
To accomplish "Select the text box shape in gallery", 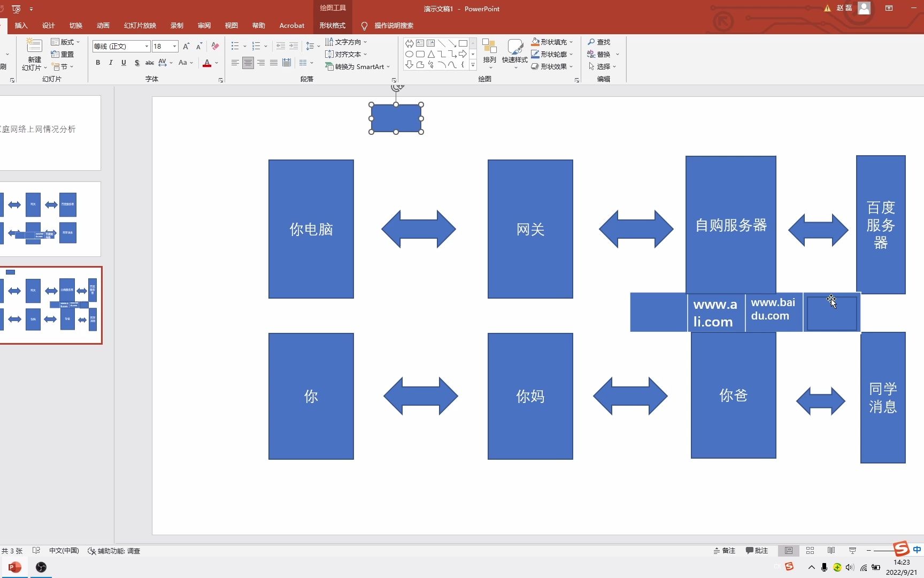I will [x=420, y=43].
